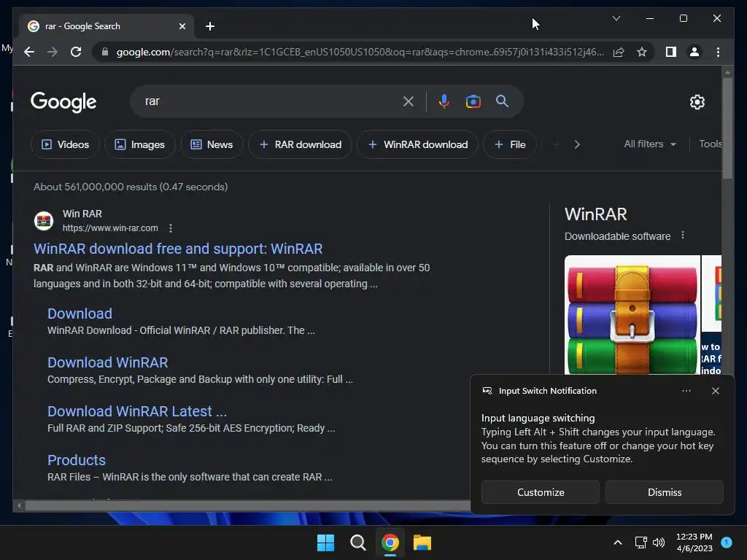Screen dimensions: 747x560
Task: Click the https://www.win-rar.com URL text
Action: tap(110, 228)
